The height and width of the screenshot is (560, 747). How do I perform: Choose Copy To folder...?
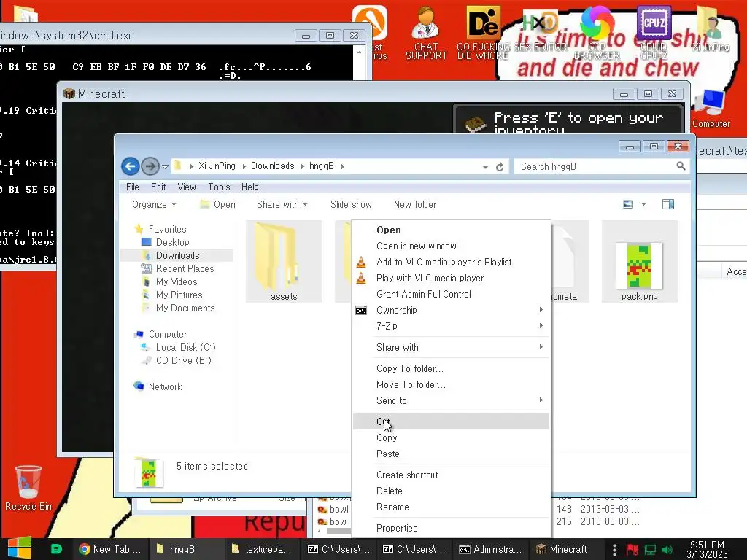point(451,368)
